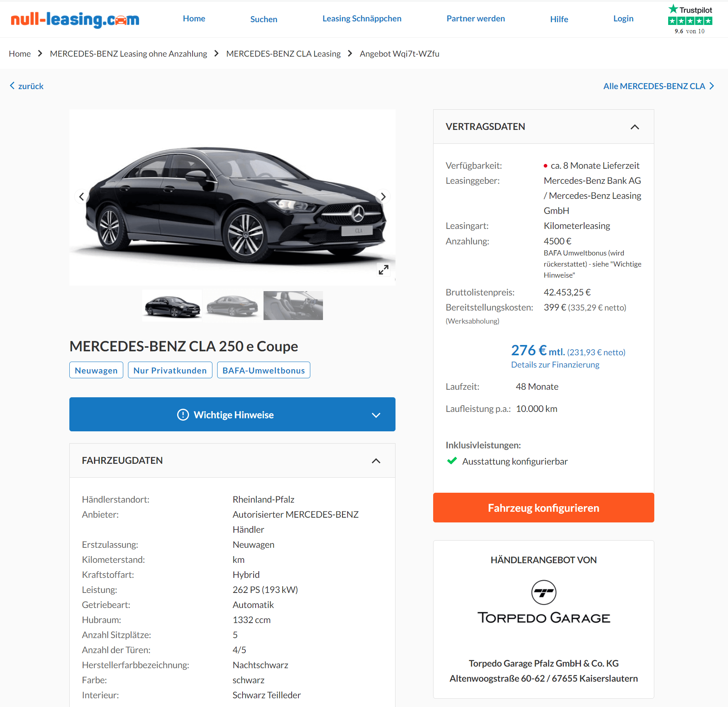The width and height of the screenshot is (728, 707).
Task: Click the BAFA-Umweltbonus tag
Action: 264,370
